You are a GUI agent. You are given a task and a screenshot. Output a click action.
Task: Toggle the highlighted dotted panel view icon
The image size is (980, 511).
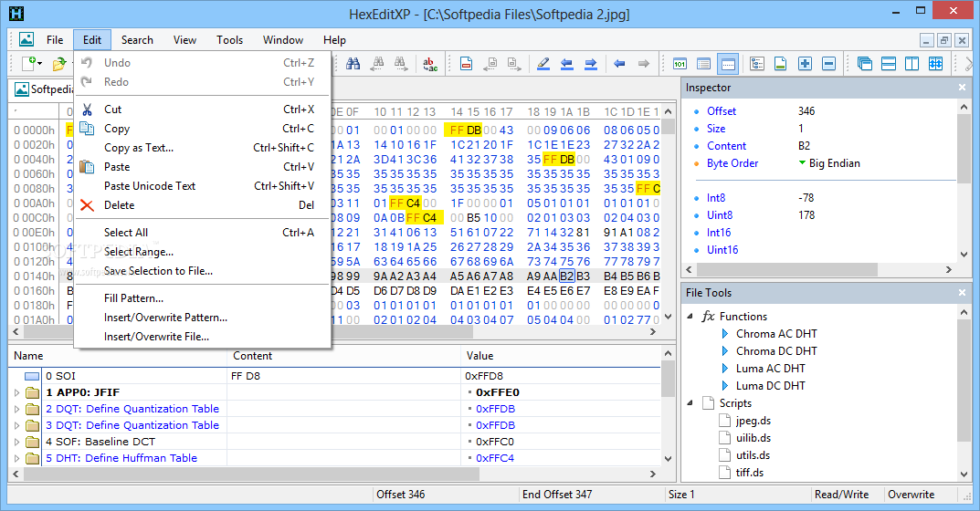(x=728, y=64)
